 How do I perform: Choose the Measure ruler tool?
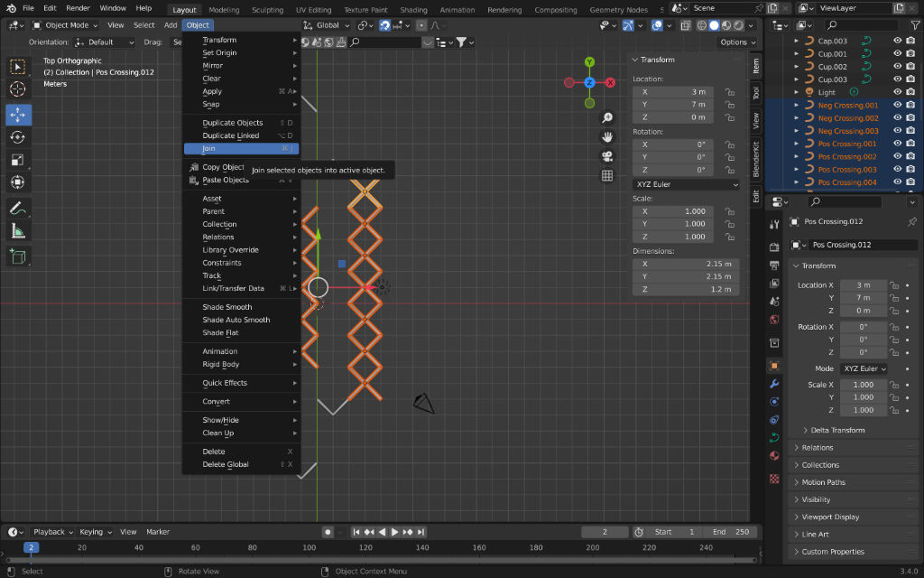pyautogui.click(x=18, y=231)
